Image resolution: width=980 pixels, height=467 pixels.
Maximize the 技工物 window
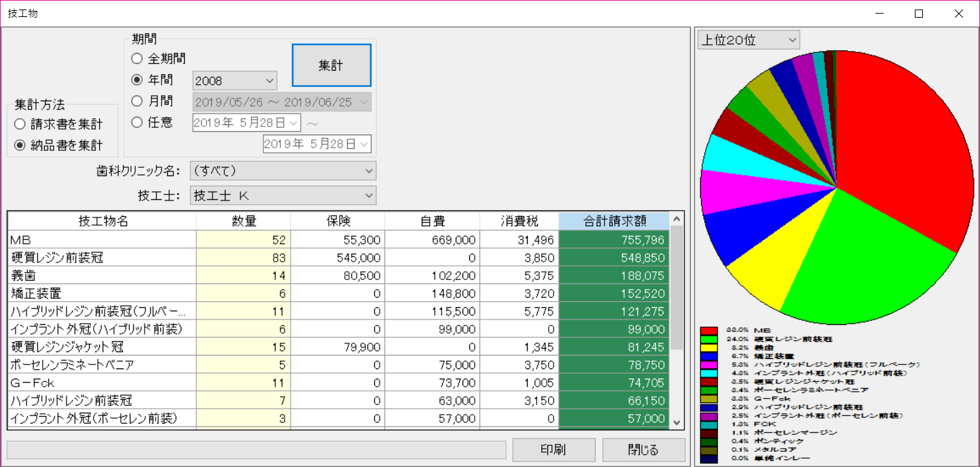click(x=919, y=14)
